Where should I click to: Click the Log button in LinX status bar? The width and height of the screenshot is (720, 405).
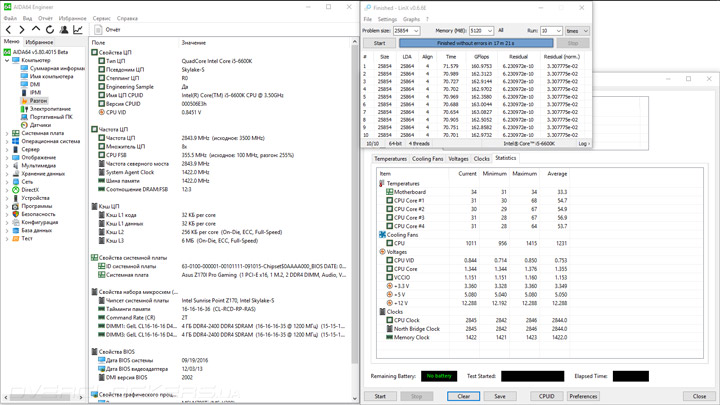(583, 144)
